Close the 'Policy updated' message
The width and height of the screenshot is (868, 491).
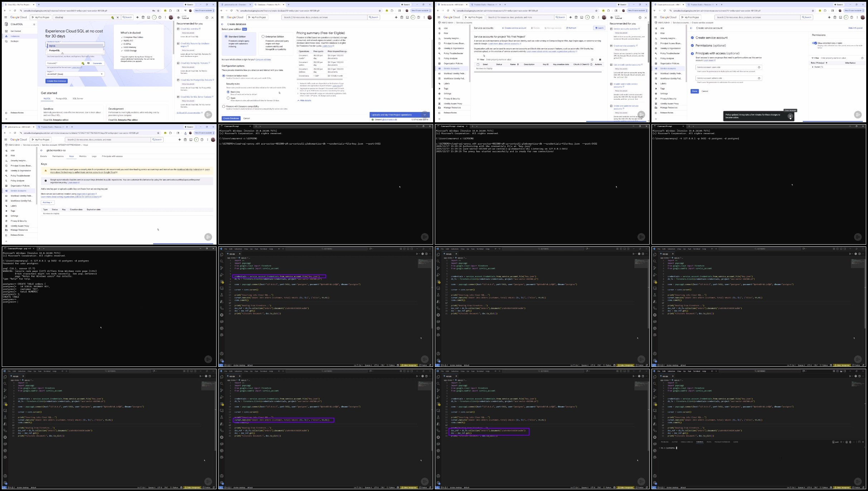click(790, 116)
